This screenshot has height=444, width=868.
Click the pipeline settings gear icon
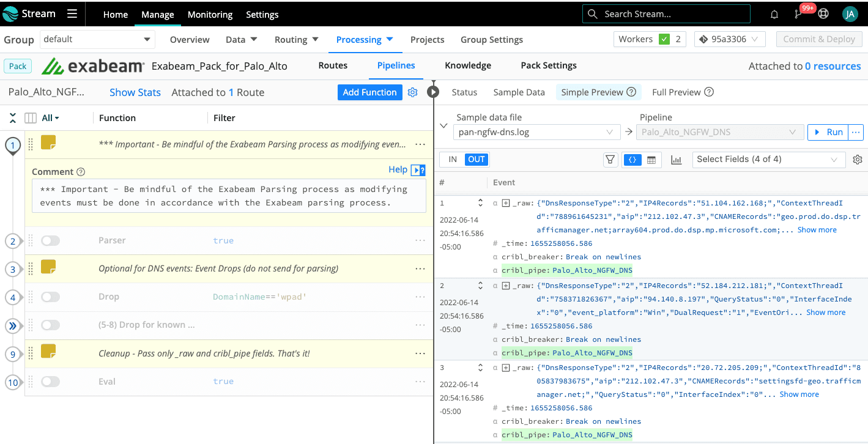click(413, 92)
